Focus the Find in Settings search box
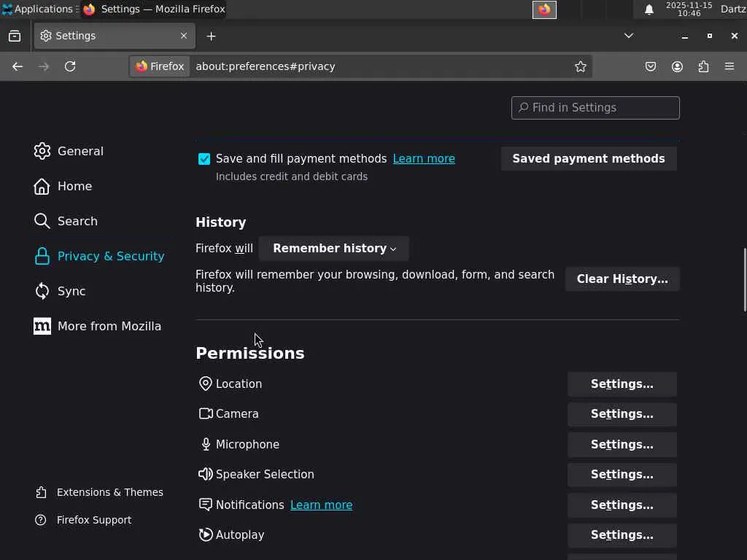This screenshot has width=747, height=560. coord(595,108)
